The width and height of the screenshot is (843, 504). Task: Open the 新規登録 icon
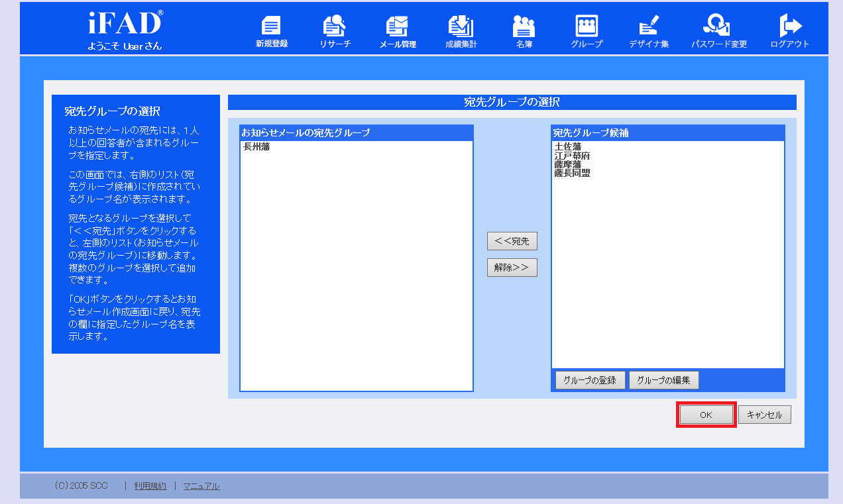click(272, 32)
